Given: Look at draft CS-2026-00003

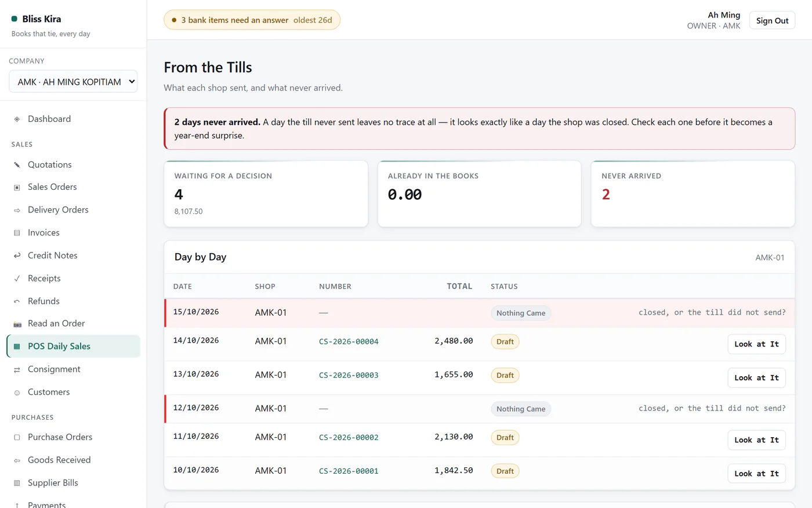Looking at the screenshot, I should coord(757,378).
